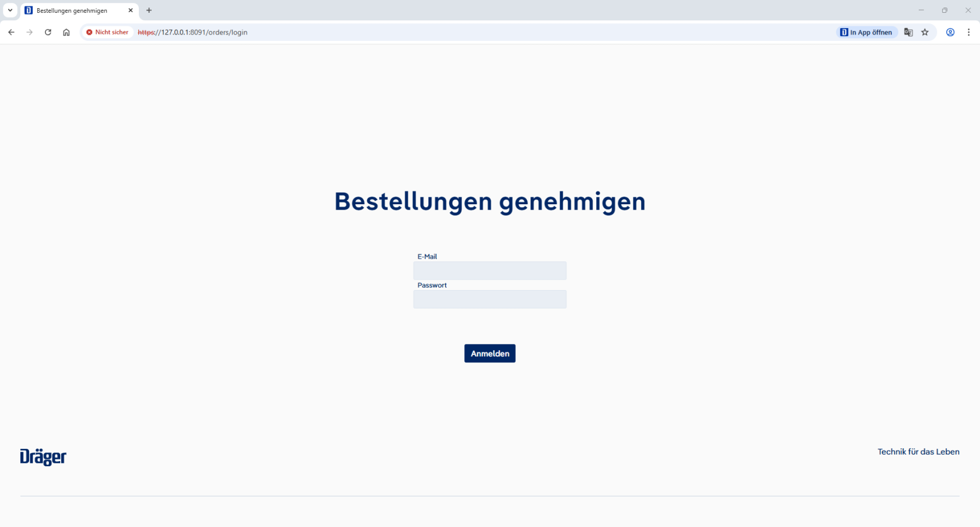Open the Chrome three-dot menu

coord(969,32)
